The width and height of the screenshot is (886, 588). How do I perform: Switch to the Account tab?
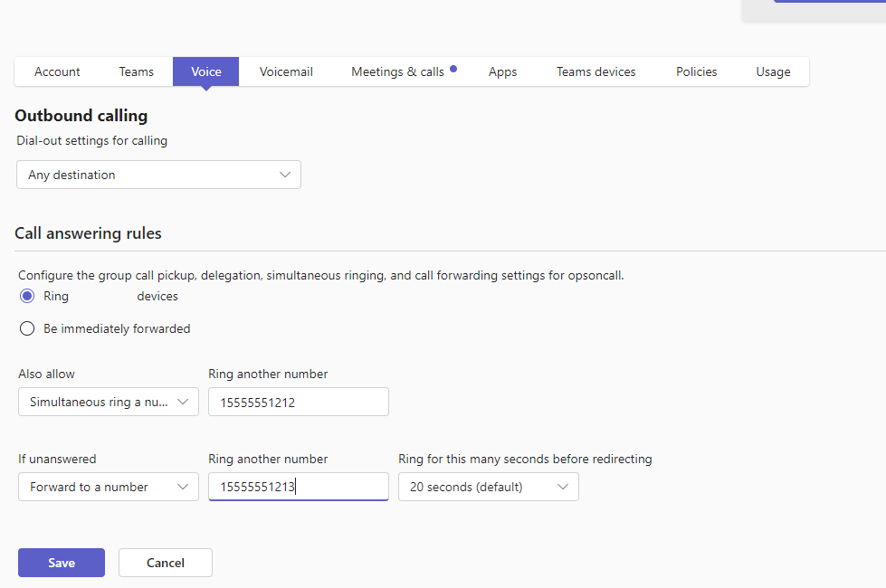point(56,71)
